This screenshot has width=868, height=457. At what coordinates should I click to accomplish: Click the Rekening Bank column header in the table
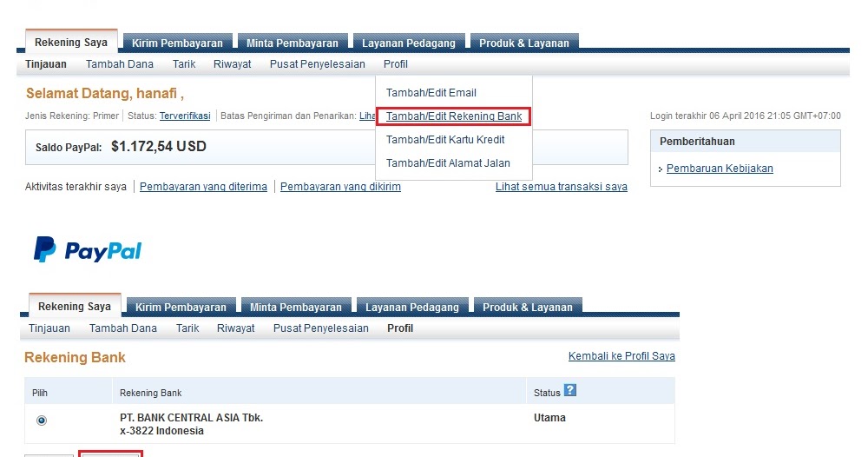click(150, 393)
